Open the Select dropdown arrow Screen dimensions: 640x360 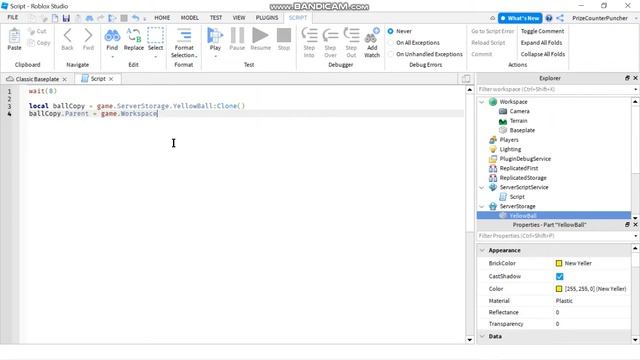pos(156,57)
